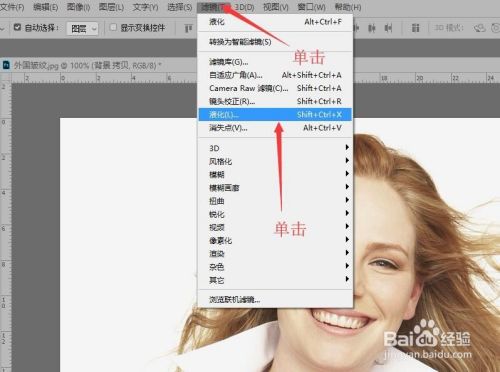Choose 消失点(V)... filter
Screen dimensions: 500x372
pos(275,128)
